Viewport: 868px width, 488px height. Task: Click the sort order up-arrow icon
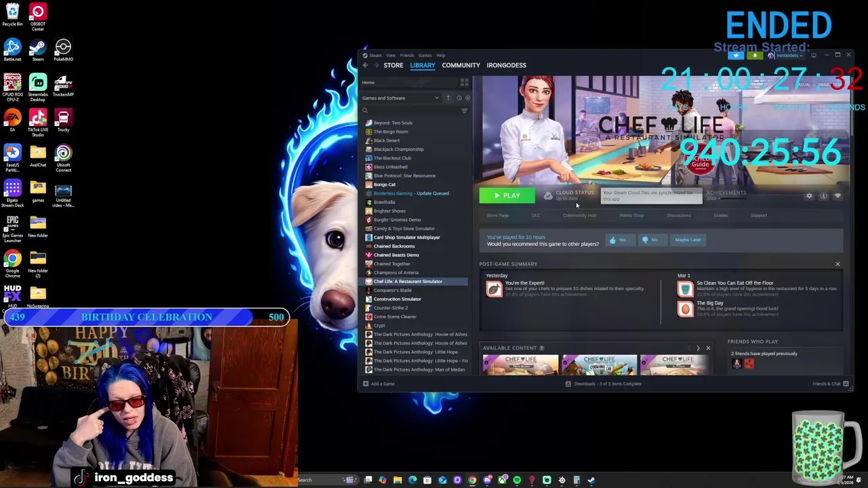(x=448, y=98)
